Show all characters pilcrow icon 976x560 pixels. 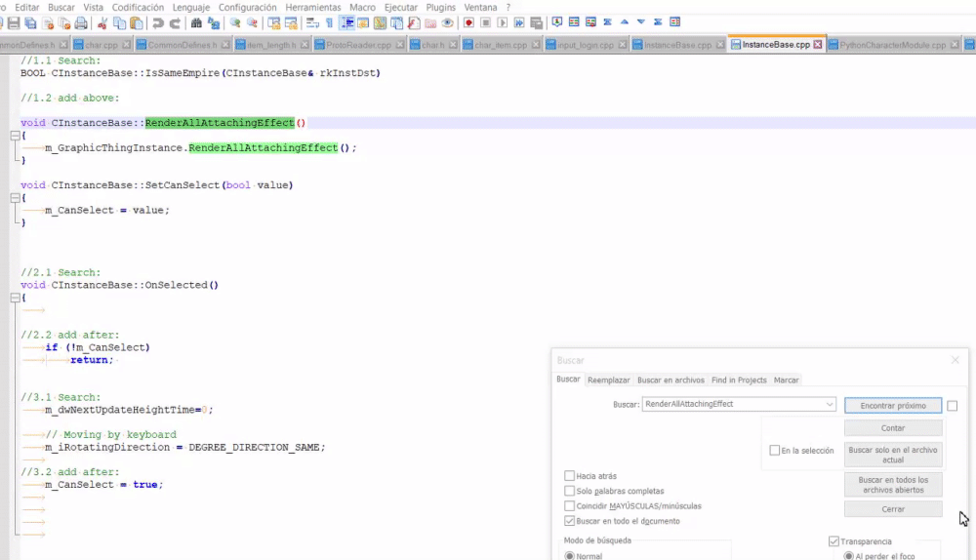pyautogui.click(x=329, y=23)
